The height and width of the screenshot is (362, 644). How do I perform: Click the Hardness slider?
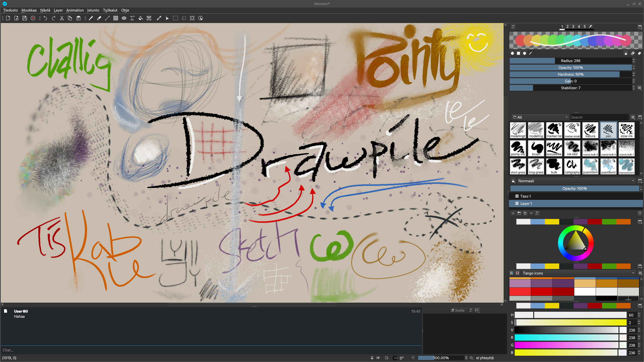pyautogui.click(x=570, y=74)
